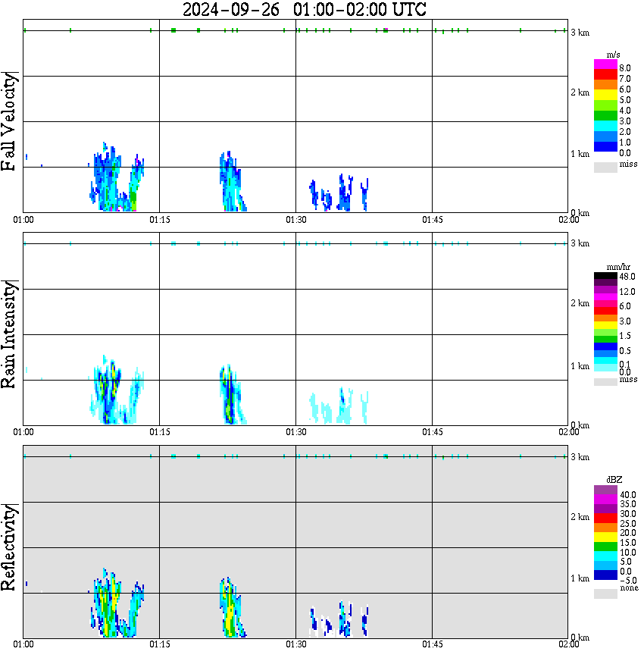
Task: Select the green 10.0 swatch in dBZ legend
Action: pos(605,547)
